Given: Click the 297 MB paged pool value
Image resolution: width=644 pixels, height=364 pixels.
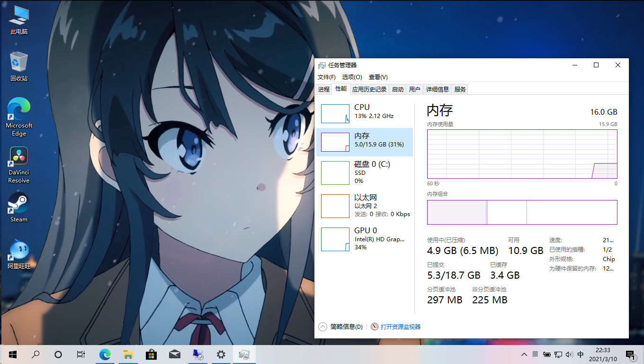Looking at the screenshot, I should tap(445, 300).
